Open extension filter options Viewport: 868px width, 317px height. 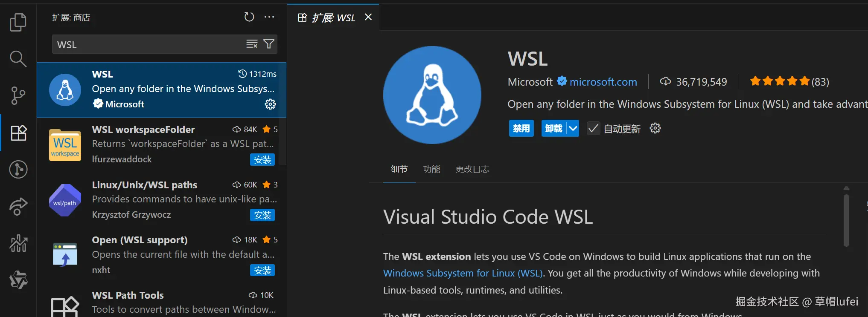coord(269,44)
